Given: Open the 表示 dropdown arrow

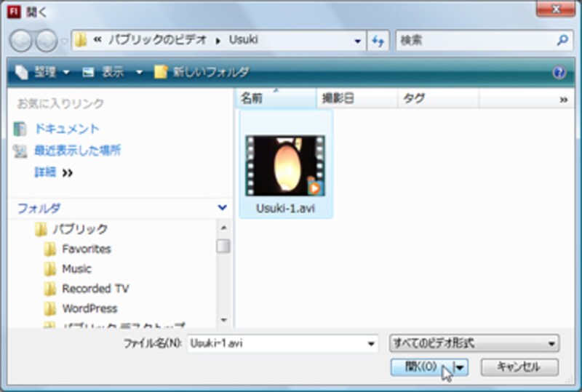Looking at the screenshot, I should point(139,72).
